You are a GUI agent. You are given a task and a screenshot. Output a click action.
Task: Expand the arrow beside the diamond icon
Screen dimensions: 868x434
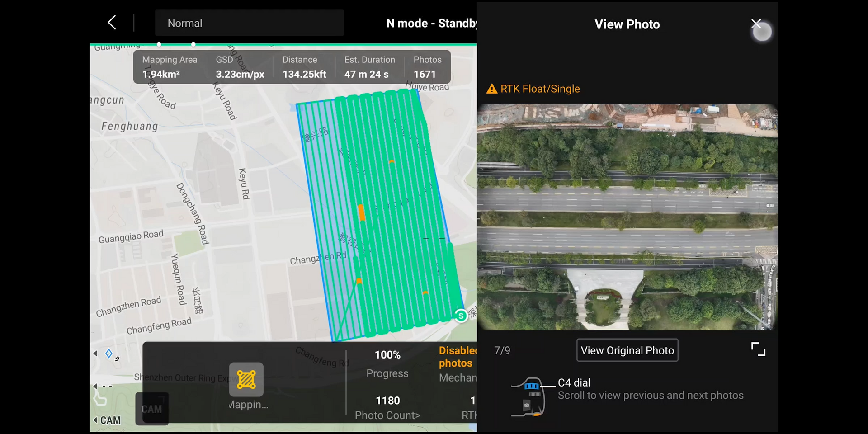(x=95, y=354)
